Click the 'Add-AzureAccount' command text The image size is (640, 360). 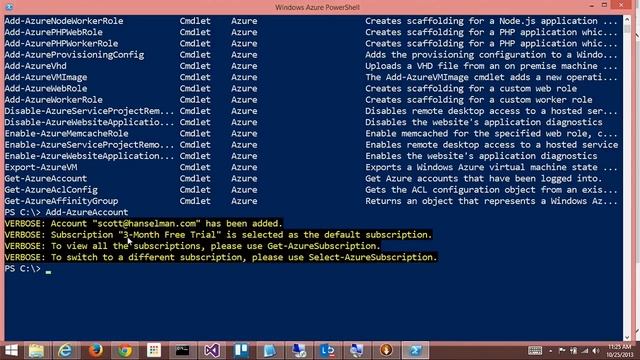[87, 212]
